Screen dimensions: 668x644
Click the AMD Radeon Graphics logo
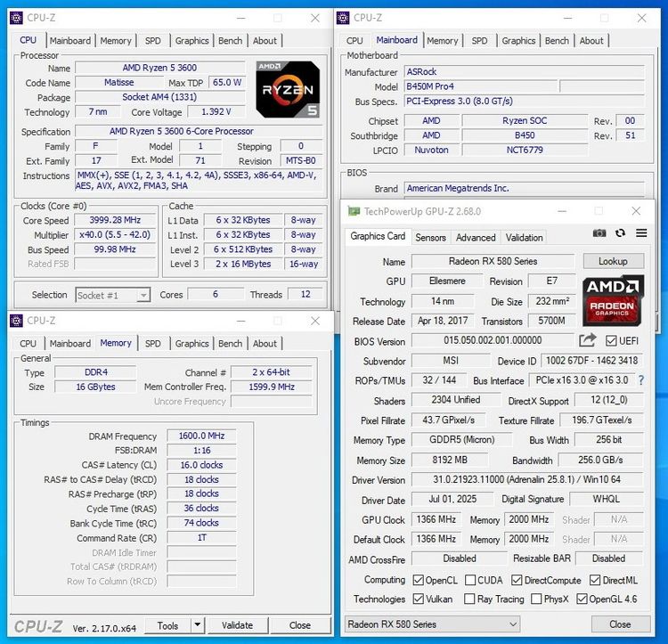[613, 301]
